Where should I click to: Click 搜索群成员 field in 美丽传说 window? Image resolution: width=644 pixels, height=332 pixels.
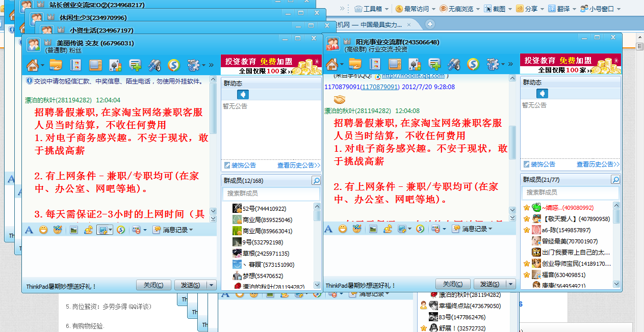pos(271,193)
